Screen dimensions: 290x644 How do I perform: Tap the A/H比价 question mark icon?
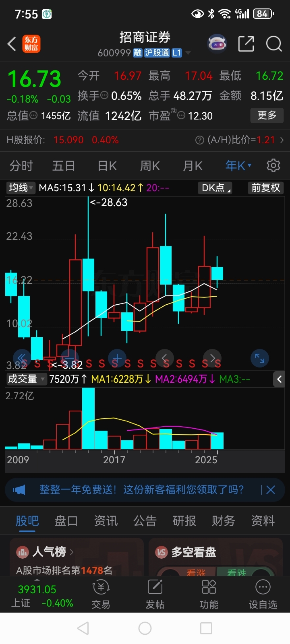click(199, 140)
